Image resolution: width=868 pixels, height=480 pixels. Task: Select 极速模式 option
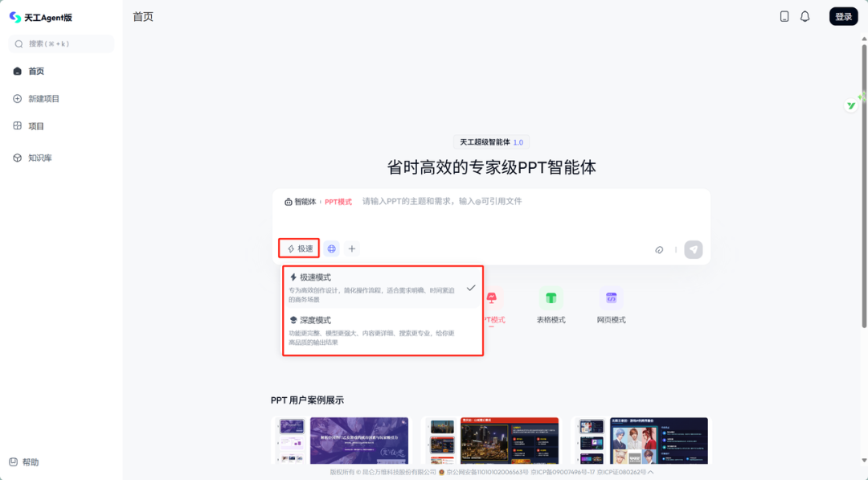(383, 288)
